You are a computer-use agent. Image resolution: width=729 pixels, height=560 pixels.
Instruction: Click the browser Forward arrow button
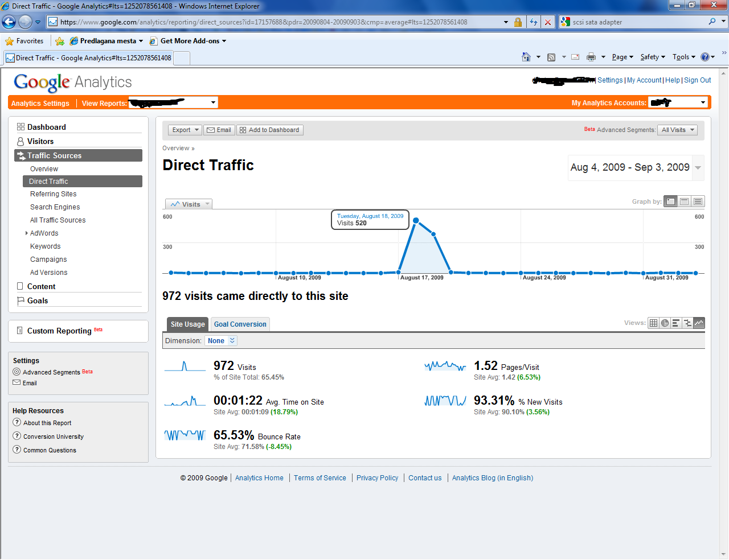[25, 22]
